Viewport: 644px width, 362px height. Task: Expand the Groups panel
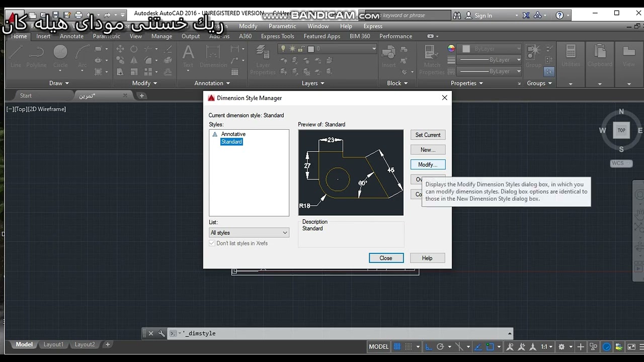click(539, 83)
